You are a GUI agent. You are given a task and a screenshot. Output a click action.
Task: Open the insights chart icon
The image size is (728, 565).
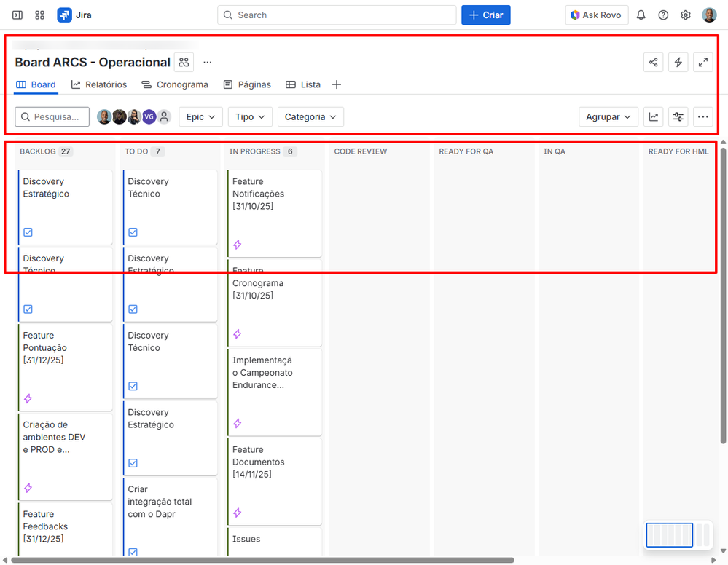[653, 116]
